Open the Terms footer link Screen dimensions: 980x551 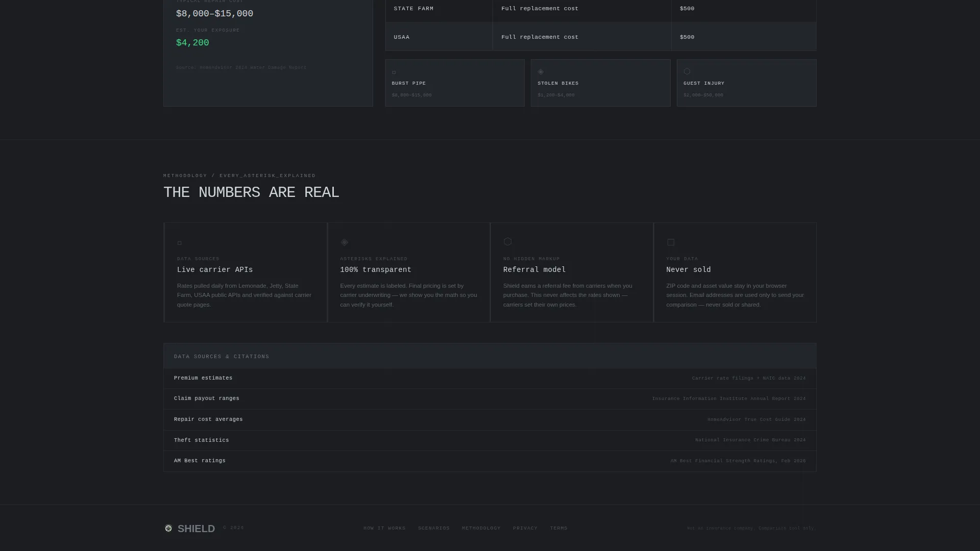(559, 528)
